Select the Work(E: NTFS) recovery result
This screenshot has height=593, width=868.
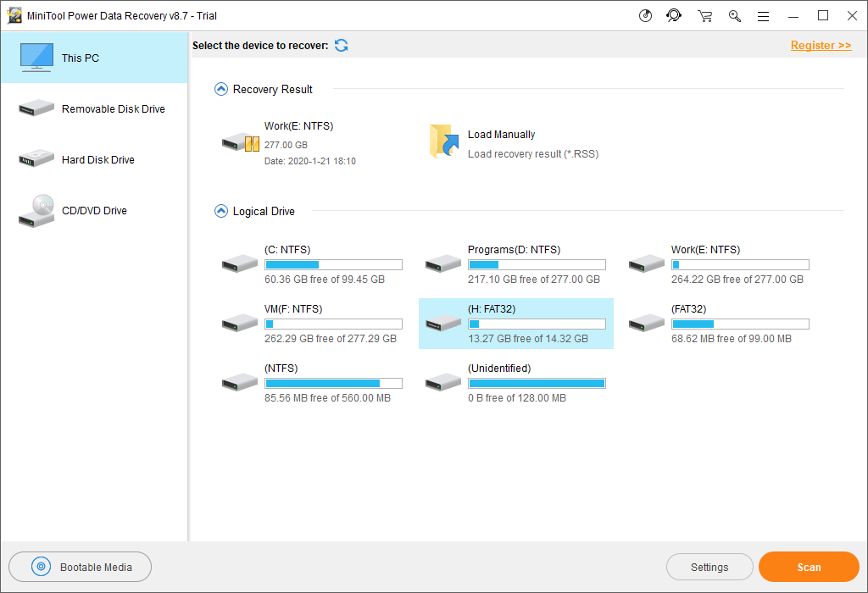point(290,143)
